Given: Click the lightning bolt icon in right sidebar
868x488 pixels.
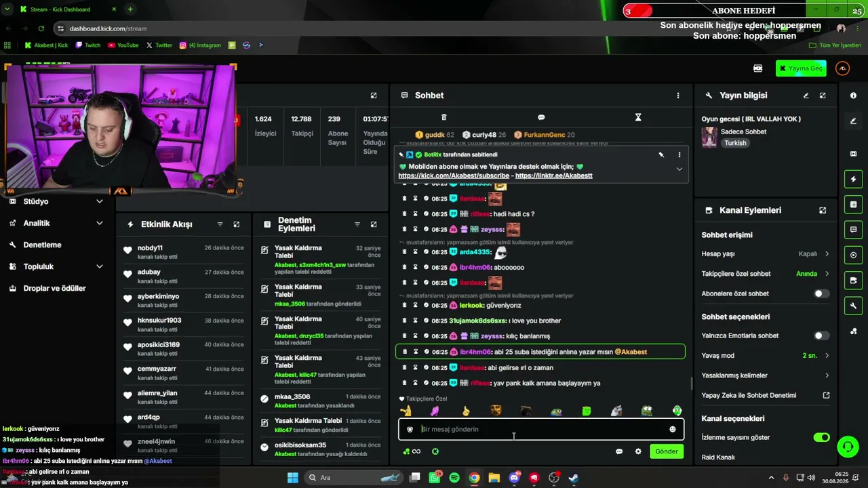Looking at the screenshot, I should [853, 180].
